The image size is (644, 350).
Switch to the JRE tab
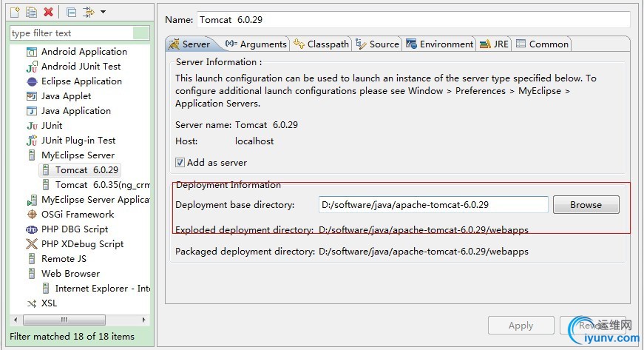[x=494, y=44]
